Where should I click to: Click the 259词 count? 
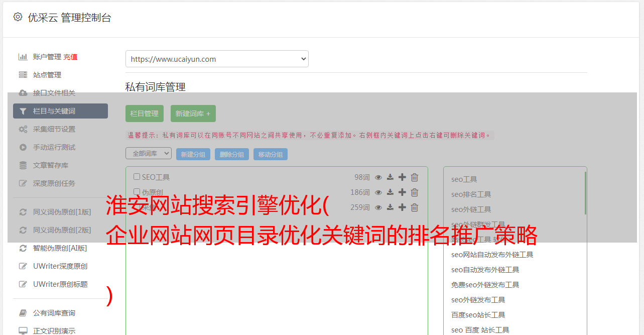point(360,207)
